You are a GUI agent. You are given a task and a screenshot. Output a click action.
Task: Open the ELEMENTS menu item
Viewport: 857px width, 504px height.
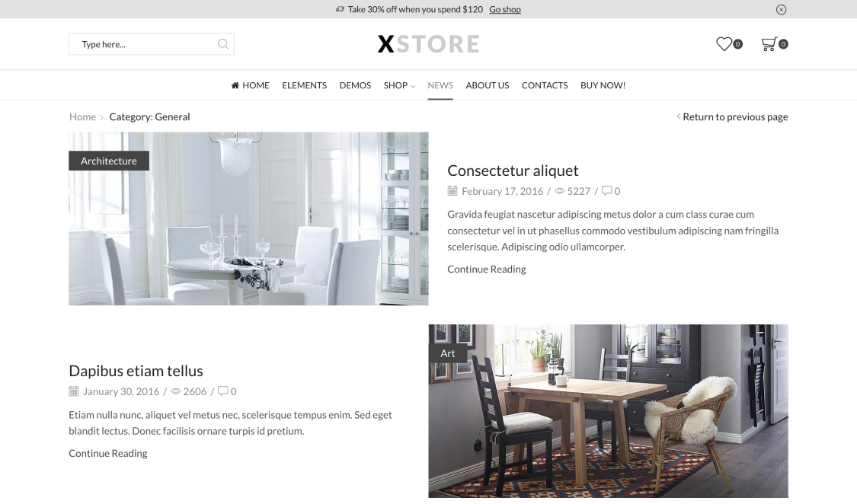tap(305, 85)
